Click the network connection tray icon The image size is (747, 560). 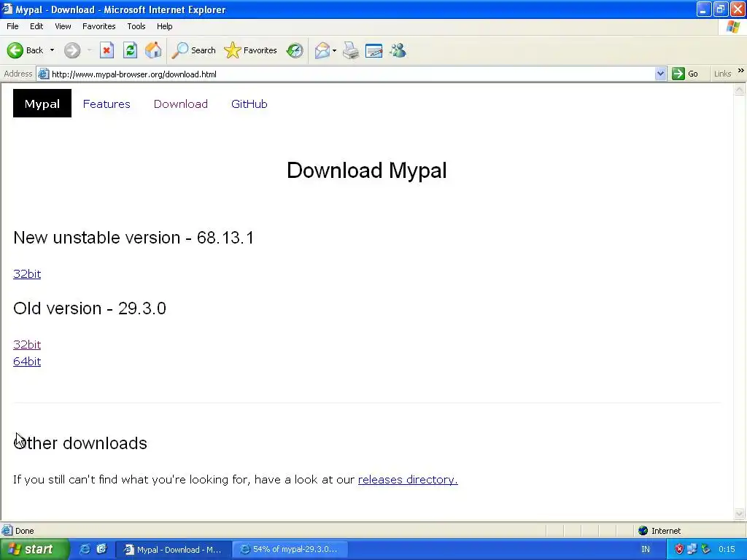pyautogui.click(x=692, y=549)
